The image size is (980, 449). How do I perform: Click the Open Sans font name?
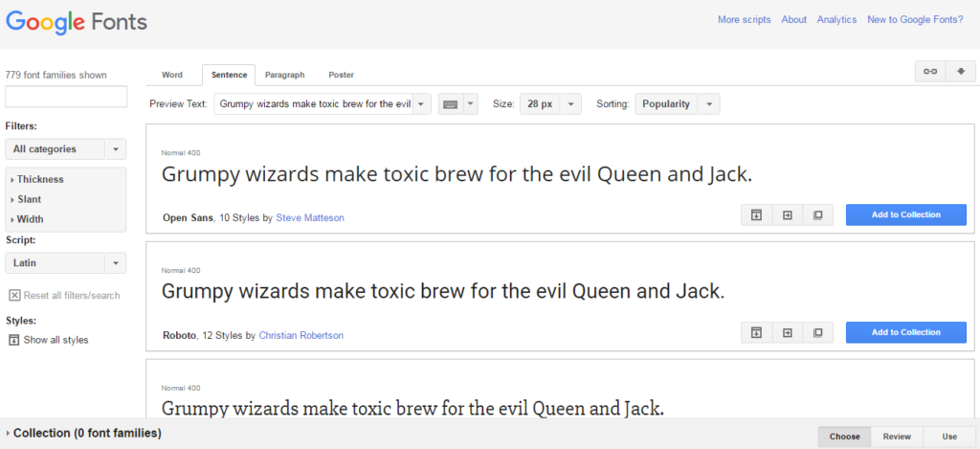coord(189,217)
